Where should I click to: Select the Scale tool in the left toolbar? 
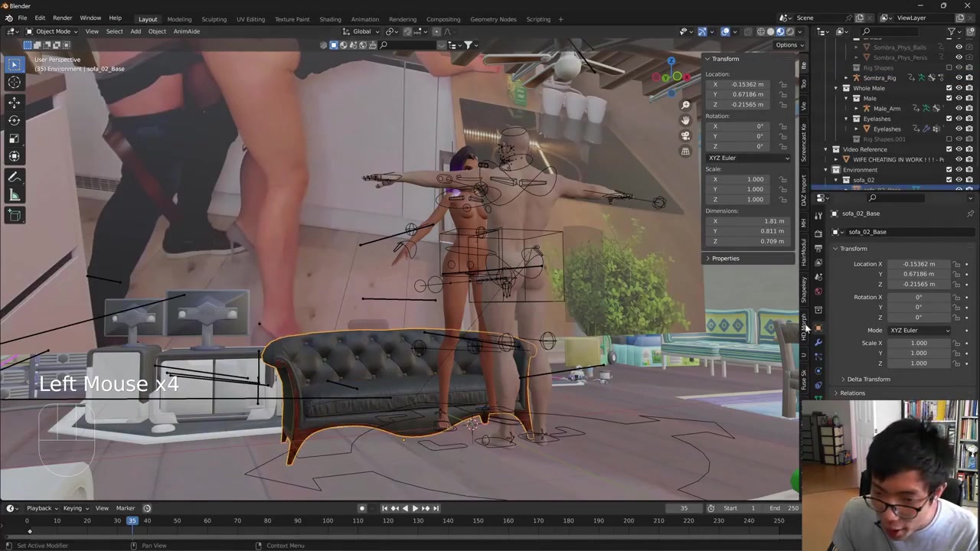pos(14,139)
